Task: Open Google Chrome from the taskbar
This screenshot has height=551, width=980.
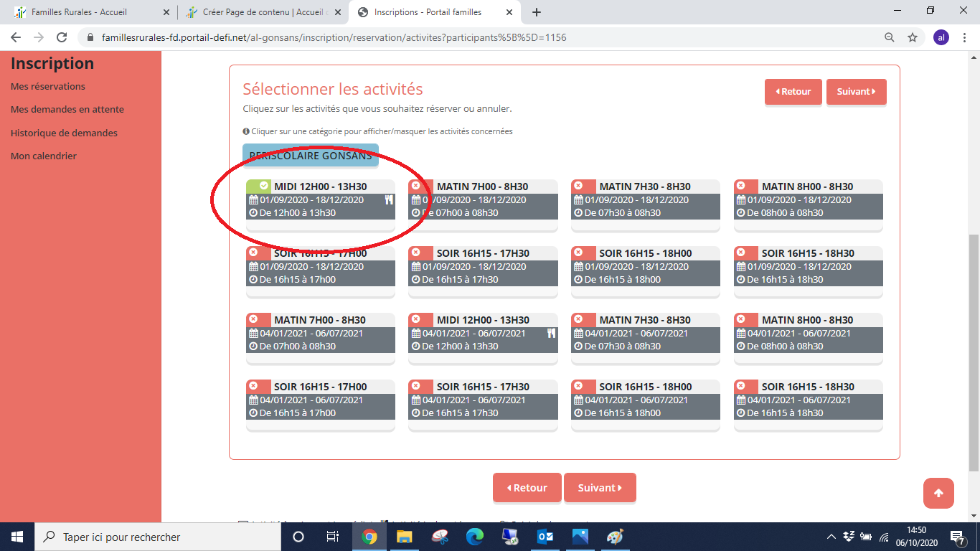Action: pyautogui.click(x=369, y=537)
